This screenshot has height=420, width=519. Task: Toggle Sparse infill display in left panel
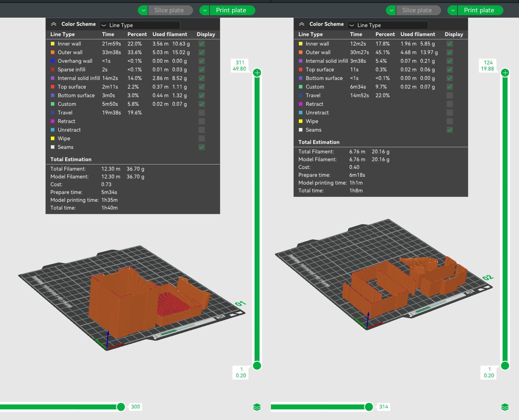tap(202, 70)
